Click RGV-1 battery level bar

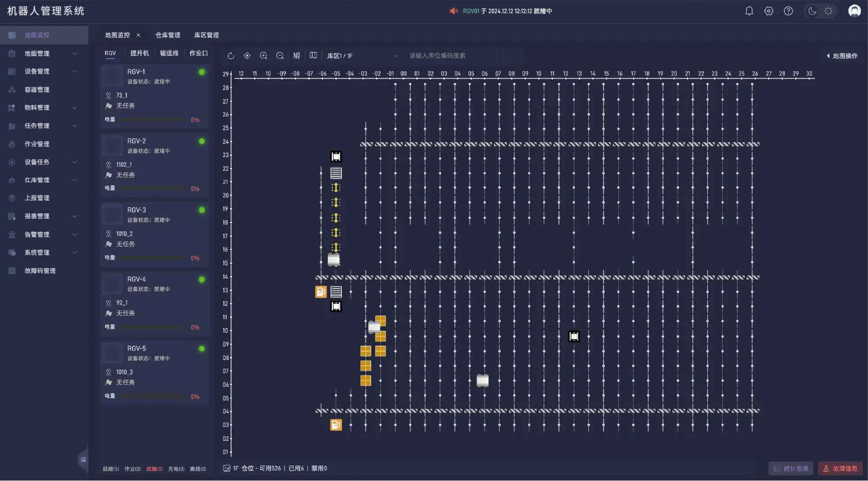[152, 120]
